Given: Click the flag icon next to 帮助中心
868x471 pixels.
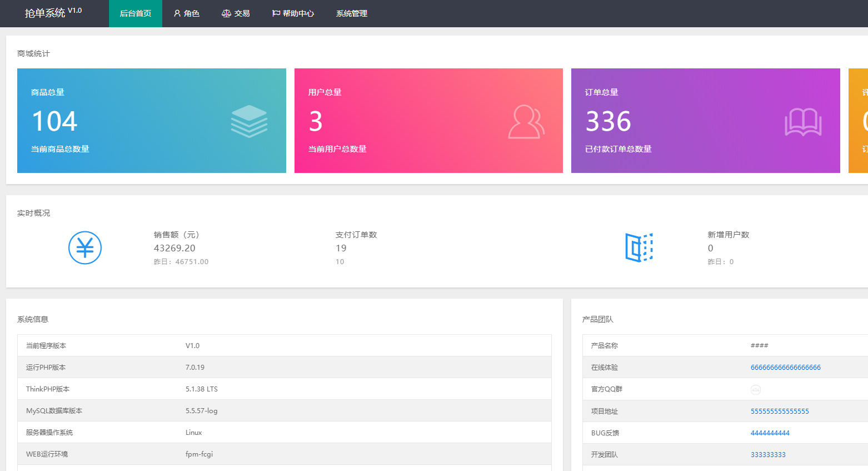Looking at the screenshot, I should point(275,13).
